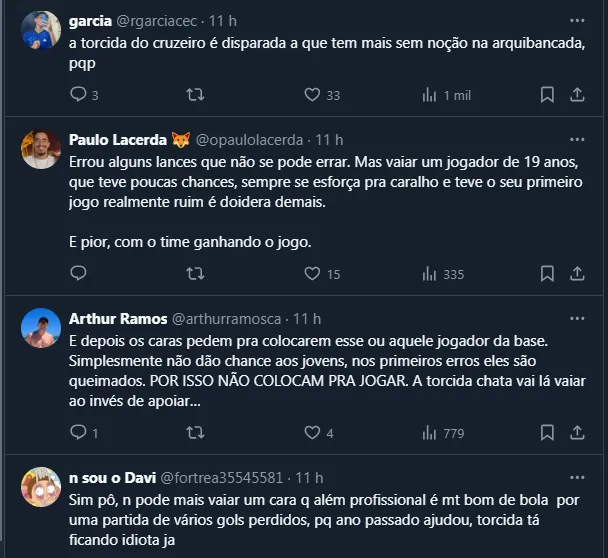This screenshot has width=608, height=558.
Task: Bookmark garcia's tweet
Action: click(547, 95)
